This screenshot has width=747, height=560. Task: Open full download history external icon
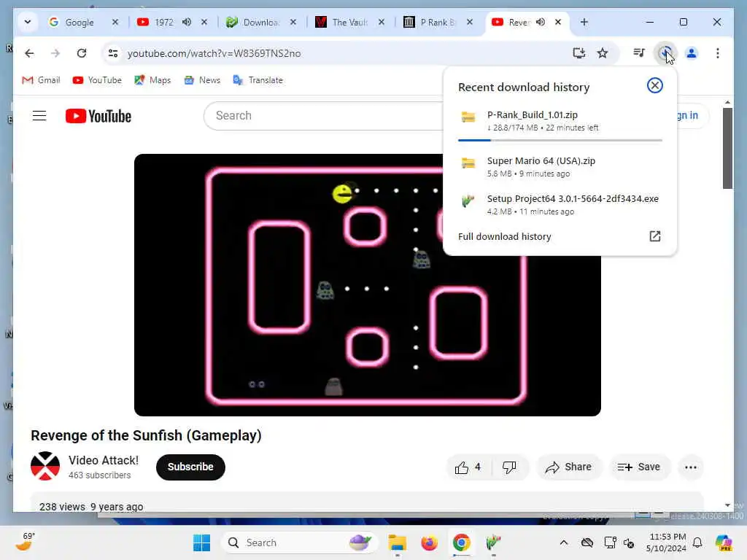coord(654,236)
